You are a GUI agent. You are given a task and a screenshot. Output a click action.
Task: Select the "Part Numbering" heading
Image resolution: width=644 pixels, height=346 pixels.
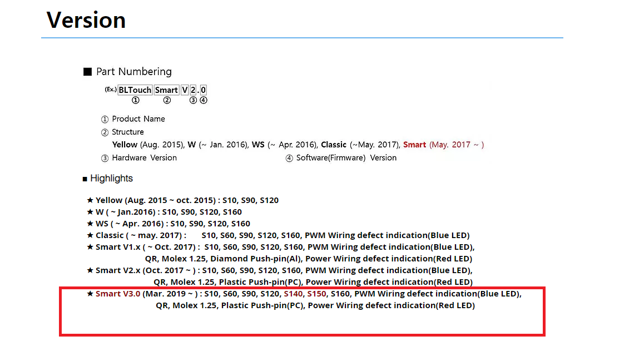coord(134,72)
